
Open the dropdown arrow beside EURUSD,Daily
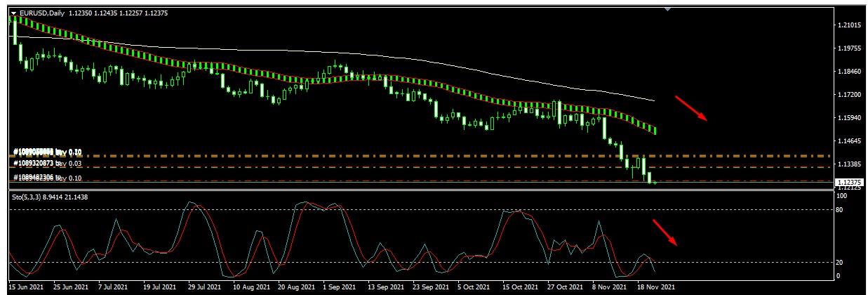(x=13, y=13)
